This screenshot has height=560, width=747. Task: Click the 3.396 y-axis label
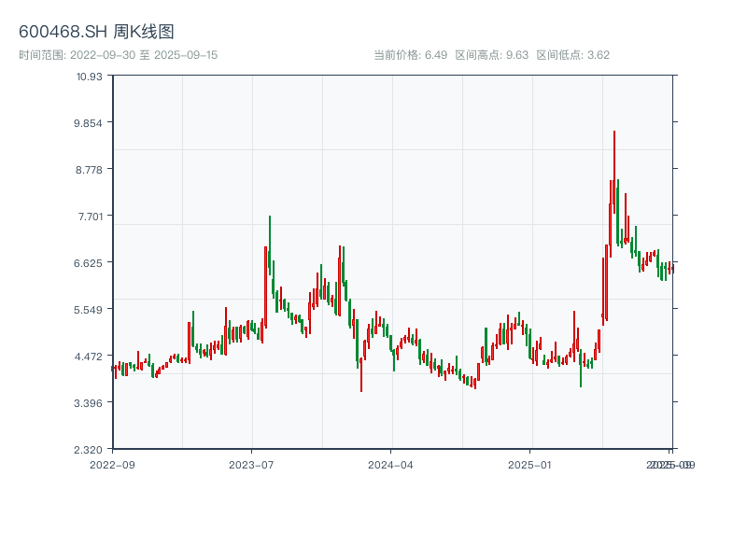(88, 403)
